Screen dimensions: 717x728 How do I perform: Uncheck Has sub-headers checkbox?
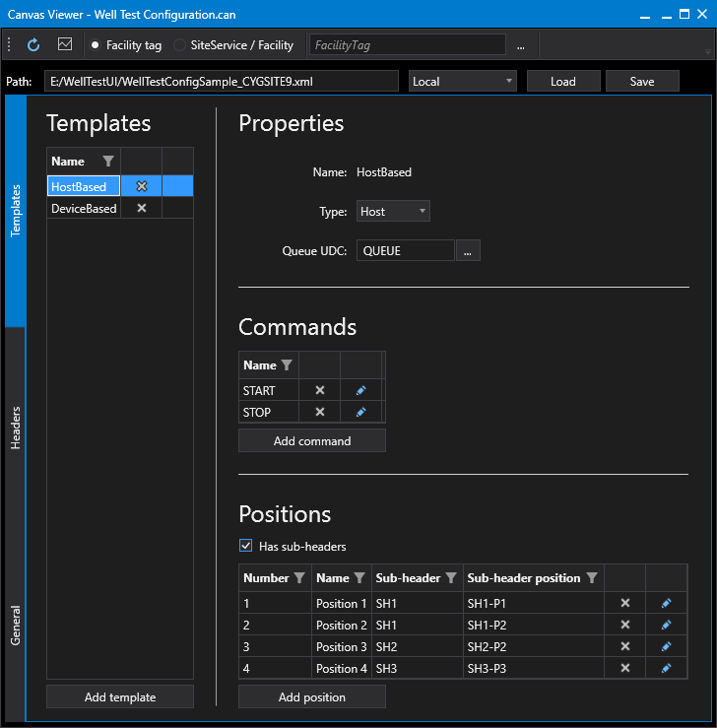pos(246,546)
